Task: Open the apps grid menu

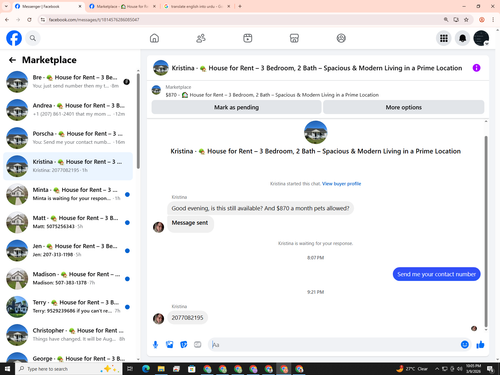Action: click(x=444, y=38)
